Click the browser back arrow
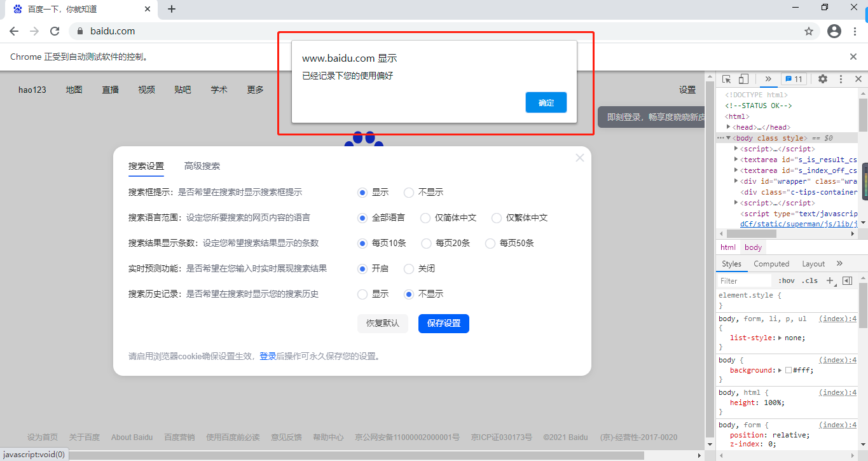 coord(14,31)
